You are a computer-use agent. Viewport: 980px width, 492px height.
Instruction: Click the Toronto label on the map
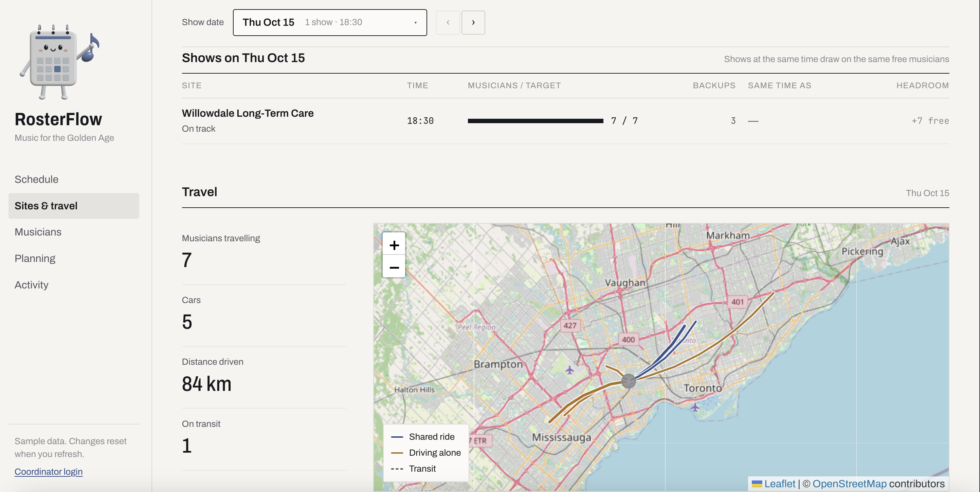tap(702, 388)
